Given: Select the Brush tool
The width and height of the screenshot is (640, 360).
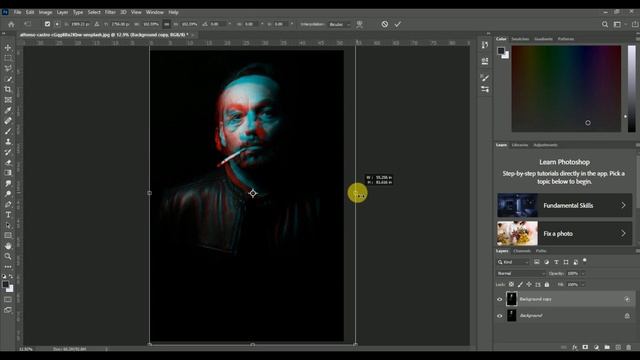Looking at the screenshot, I should [8, 131].
